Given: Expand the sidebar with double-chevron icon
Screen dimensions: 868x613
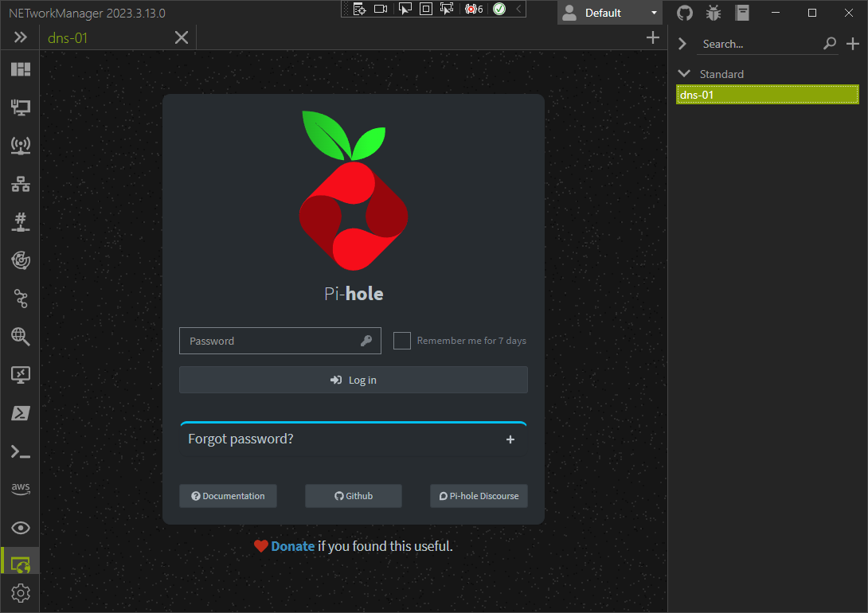Looking at the screenshot, I should coord(21,37).
